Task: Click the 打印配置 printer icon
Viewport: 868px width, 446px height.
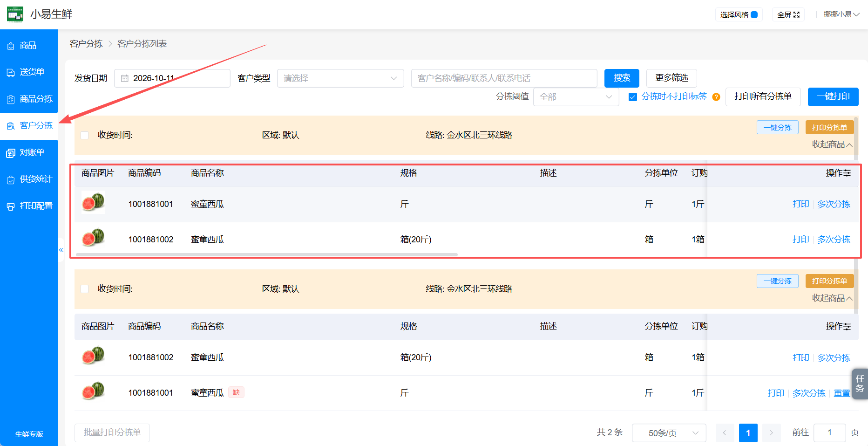Action: coord(11,206)
